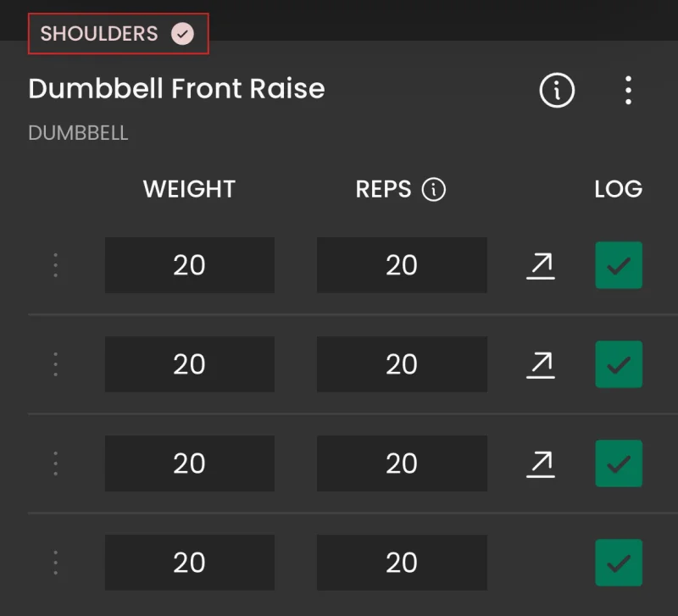
Task: Tap the checkmark circle beside SHOULDERS
Action: 182,34
